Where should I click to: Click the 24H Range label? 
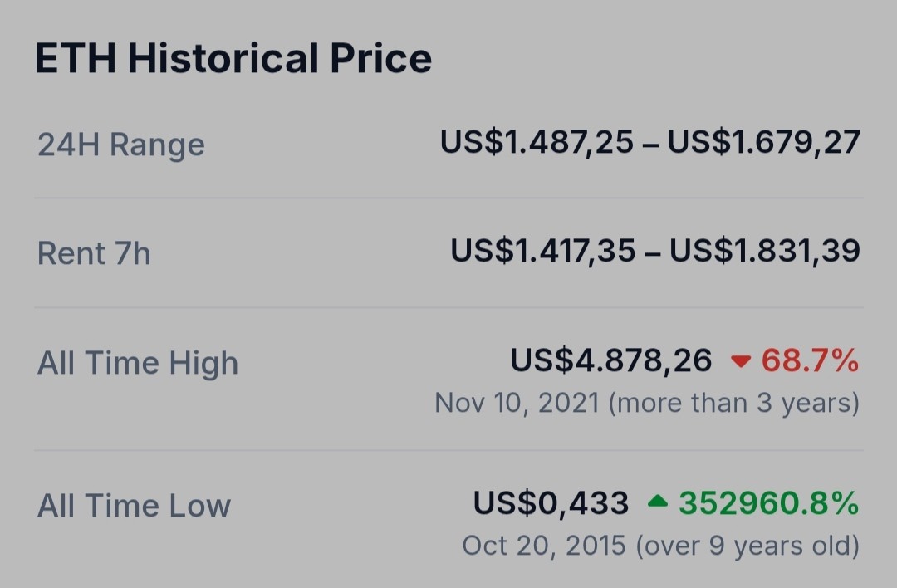pos(120,145)
